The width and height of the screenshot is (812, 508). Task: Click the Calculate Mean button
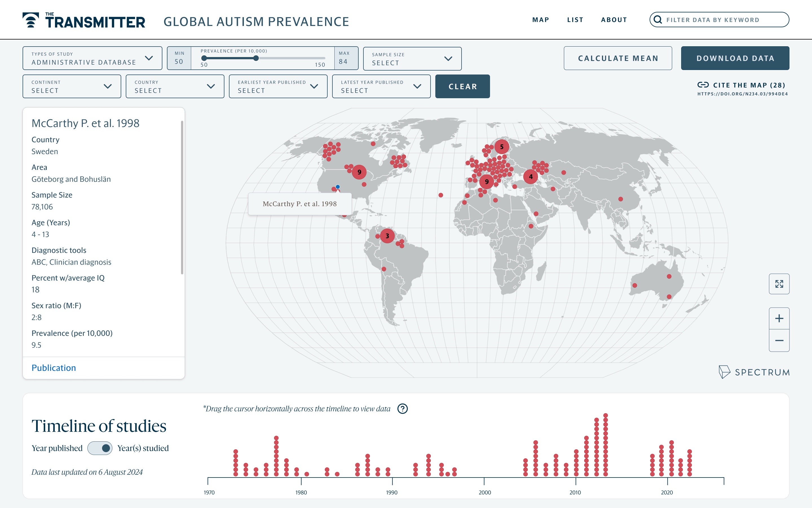(x=618, y=58)
